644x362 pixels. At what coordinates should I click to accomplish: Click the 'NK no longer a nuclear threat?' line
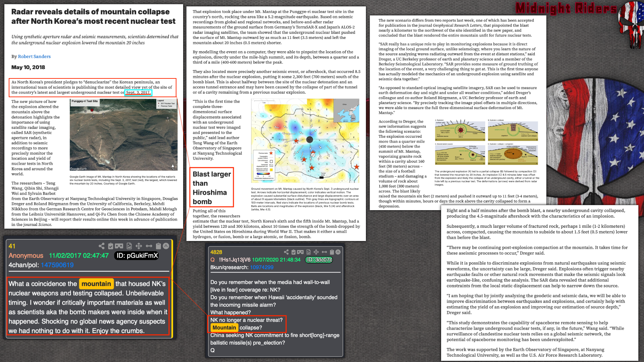coord(247,320)
